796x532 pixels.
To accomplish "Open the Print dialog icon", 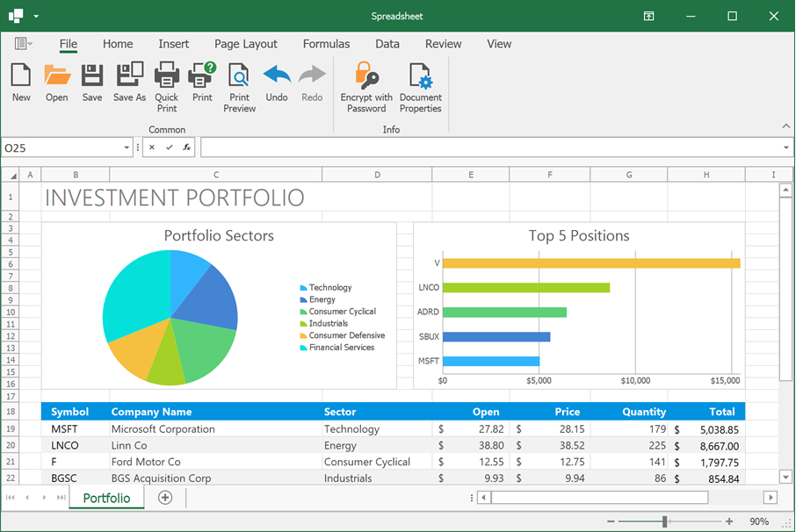I will click(x=202, y=83).
